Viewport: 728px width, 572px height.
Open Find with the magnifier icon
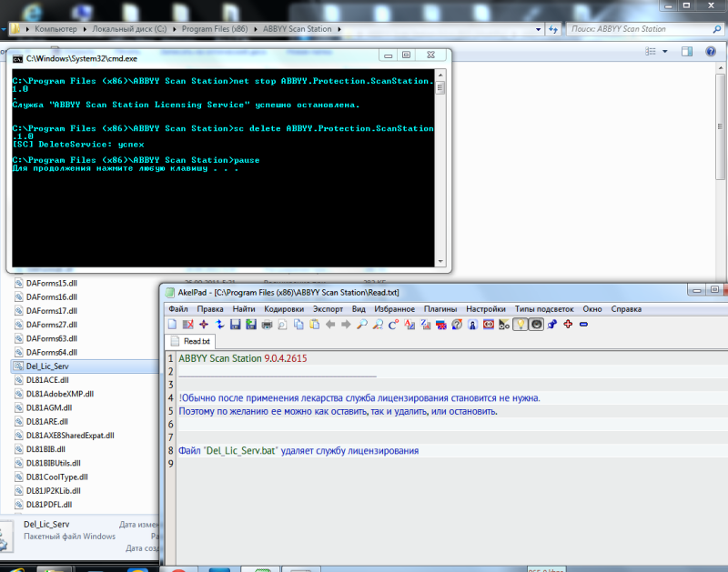(362, 325)
